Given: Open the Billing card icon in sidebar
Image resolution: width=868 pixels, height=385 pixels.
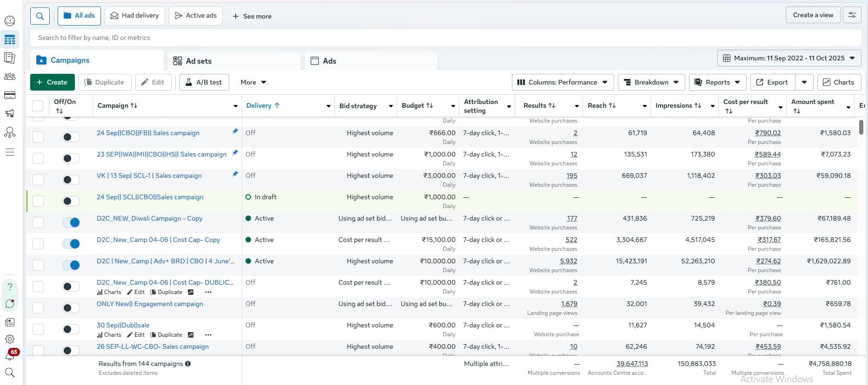Looking at the screenshot, I should (x=10, y=95).
